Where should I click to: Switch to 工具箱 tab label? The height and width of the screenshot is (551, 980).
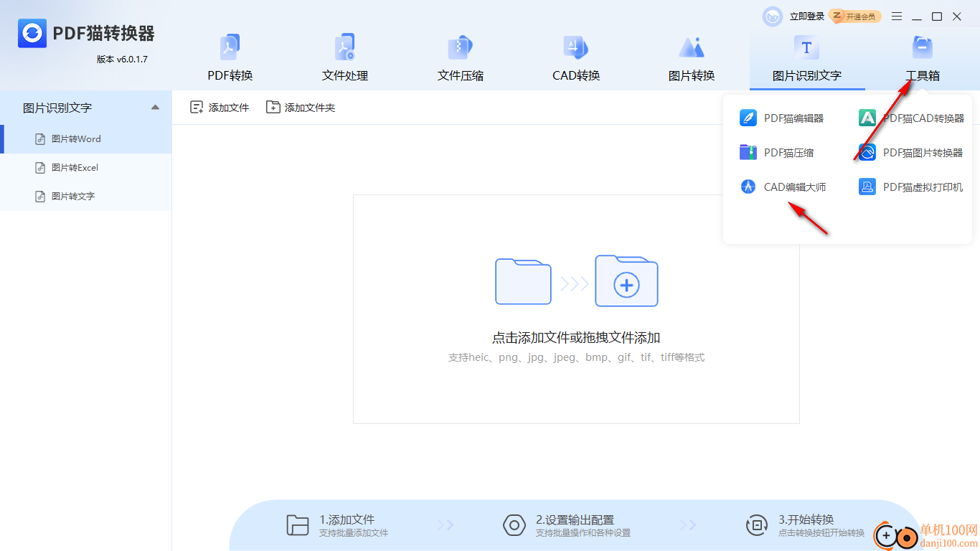(x=922, y=75)
